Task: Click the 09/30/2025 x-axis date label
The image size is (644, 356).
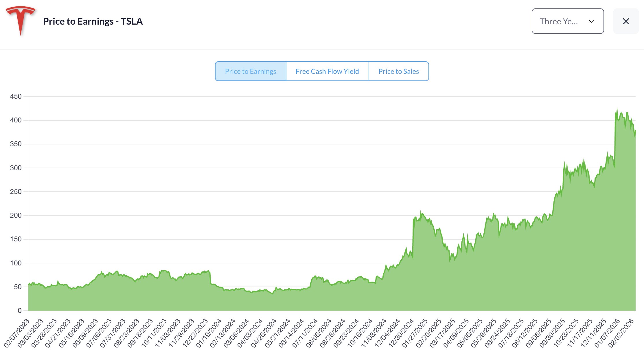Action: click(x=553, y=333)
